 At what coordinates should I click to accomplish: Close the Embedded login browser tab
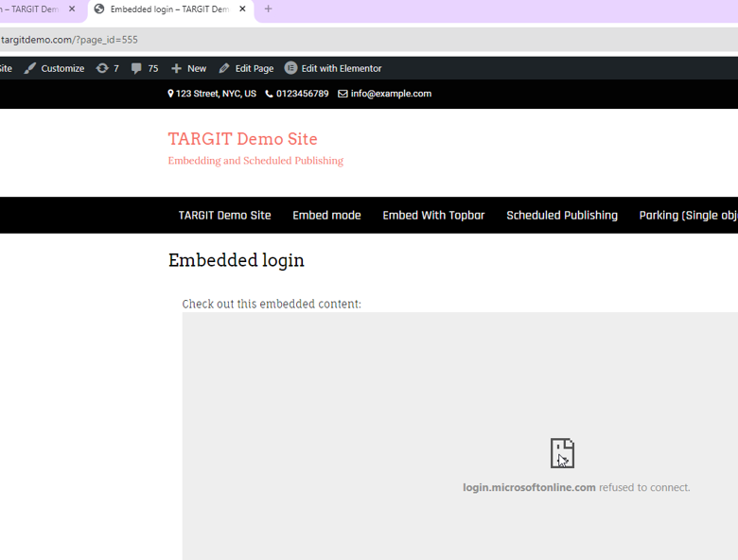[x=243, y=9]
